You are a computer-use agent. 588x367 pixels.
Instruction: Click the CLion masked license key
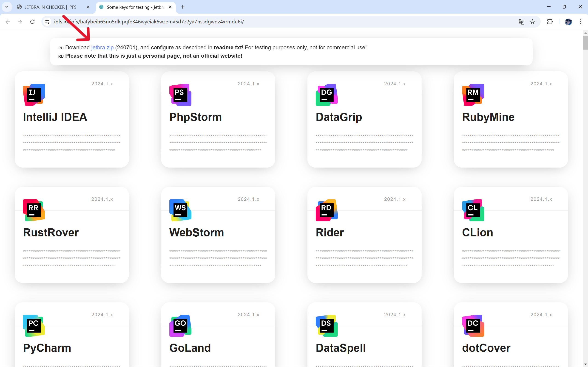point(511,258)
